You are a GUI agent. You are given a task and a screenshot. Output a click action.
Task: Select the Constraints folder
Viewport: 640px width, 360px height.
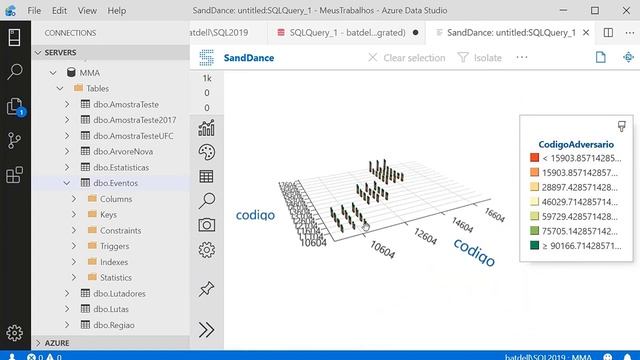pyautogui.click(x=120, y=230)
